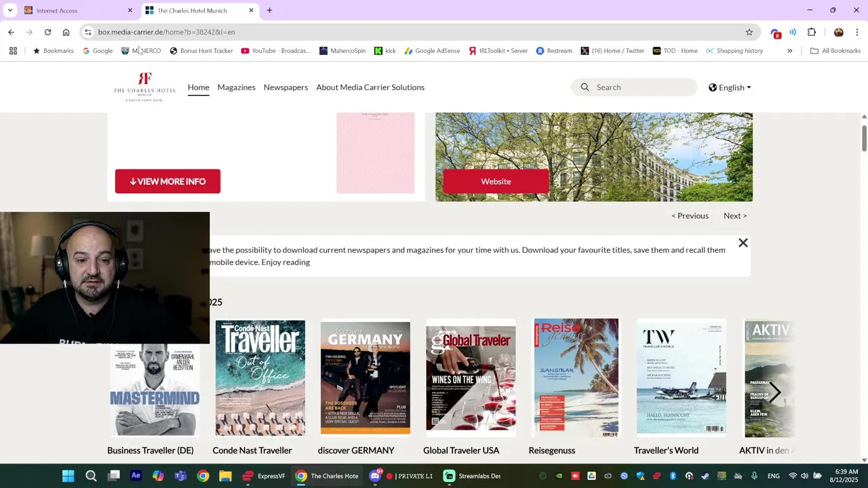
Task: Open the apps grid in bookmarks bar
Action: pyautogui.click(x=13, y=51)
